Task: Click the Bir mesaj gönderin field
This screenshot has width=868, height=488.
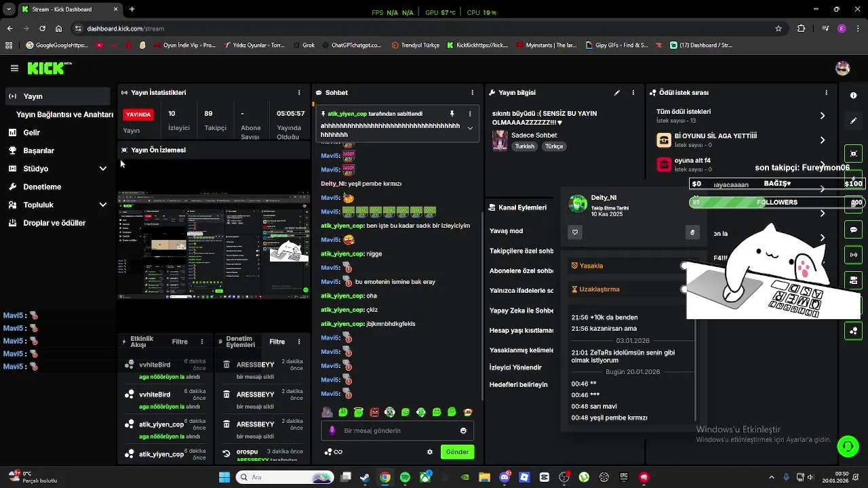Action: pos(397,430)
